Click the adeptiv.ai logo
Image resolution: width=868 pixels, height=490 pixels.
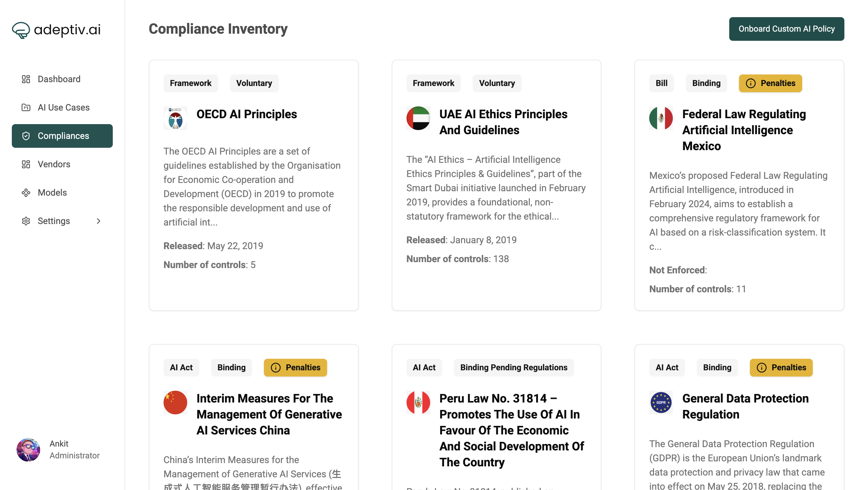[56, 30]
